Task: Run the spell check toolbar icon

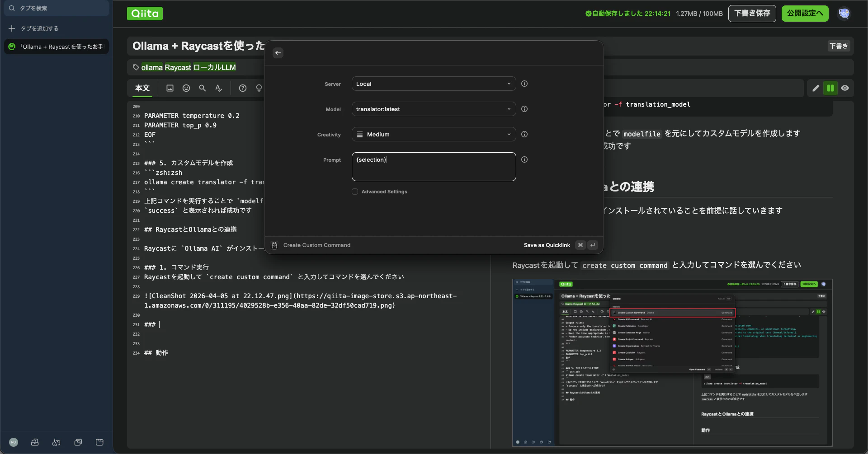Action: pyautogui.click(x=219, y=88)
